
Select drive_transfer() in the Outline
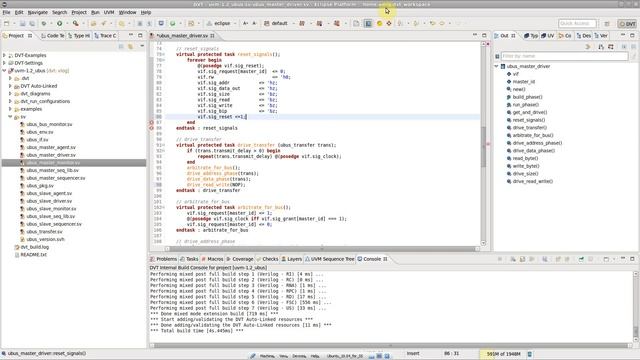(x=529, y=128)
